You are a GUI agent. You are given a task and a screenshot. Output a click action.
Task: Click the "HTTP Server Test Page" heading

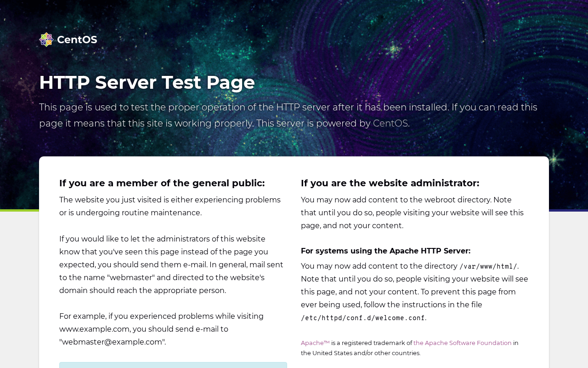tap(147, 82)
